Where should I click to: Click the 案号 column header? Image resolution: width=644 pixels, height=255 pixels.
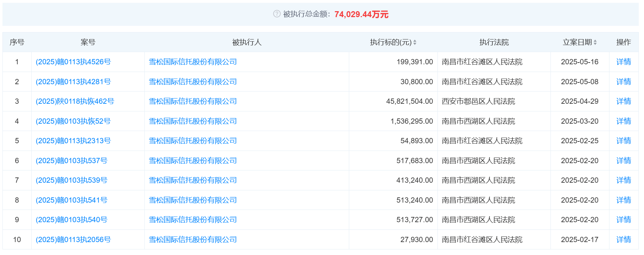[88, 42]
